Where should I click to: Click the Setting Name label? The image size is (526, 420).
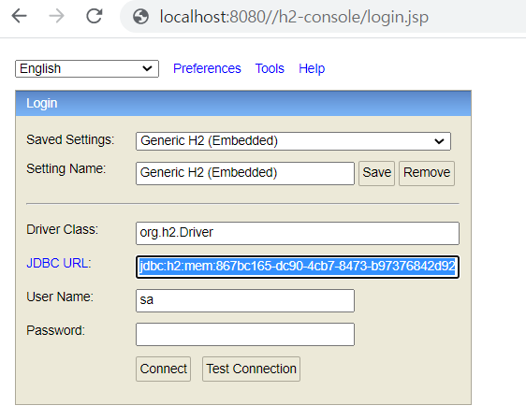(x=66, y=169)
